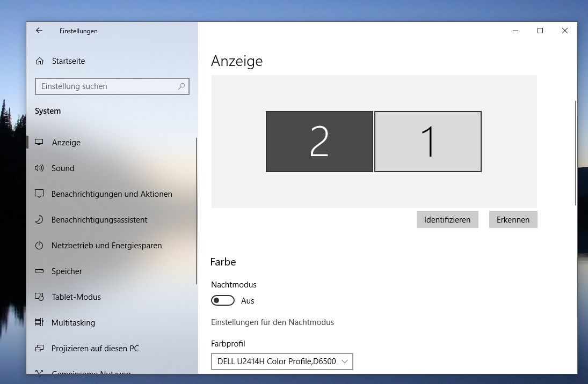Click the Netzbetrieb und Energiesparen power icon
The width and height of the screenshot is (588, 384).
tap(39, 246)
